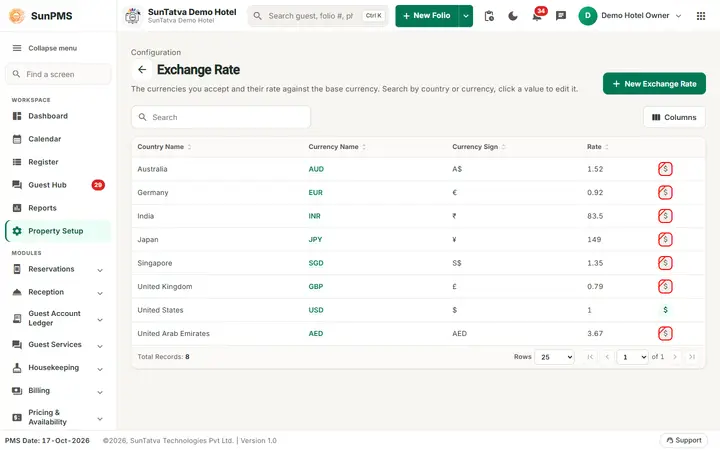Click the JPY currency link
The height and width of the screenshot is (450, 720).
315,239
